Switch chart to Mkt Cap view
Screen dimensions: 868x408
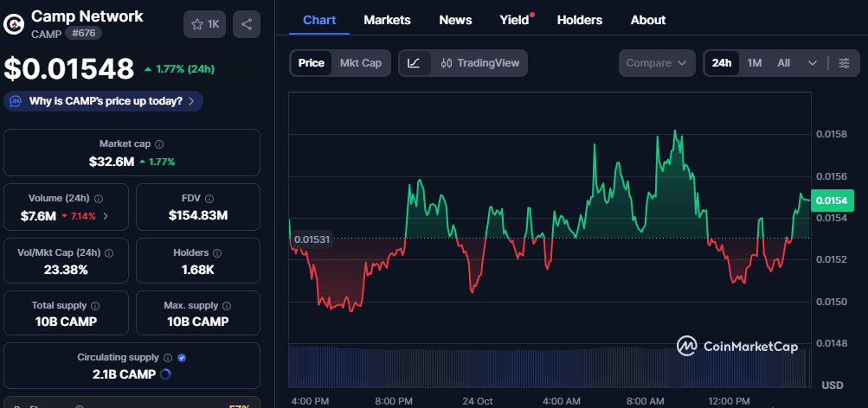click(360, 63)
